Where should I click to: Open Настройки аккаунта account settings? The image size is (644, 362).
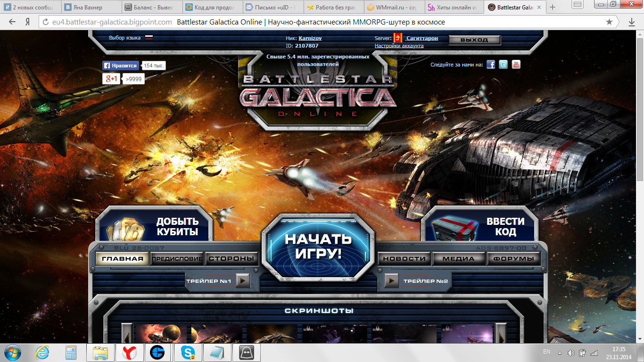tap(399, 46)
